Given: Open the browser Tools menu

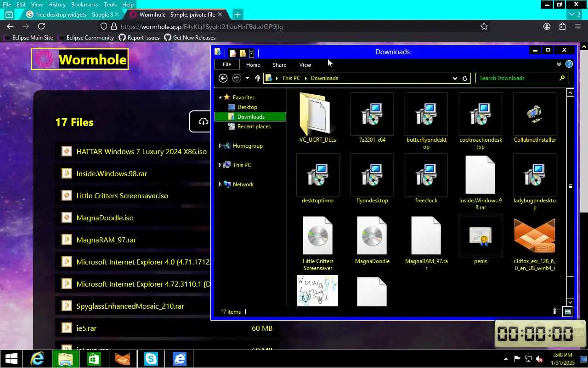Looking at the screenshot, I should [x=110, y=4].
